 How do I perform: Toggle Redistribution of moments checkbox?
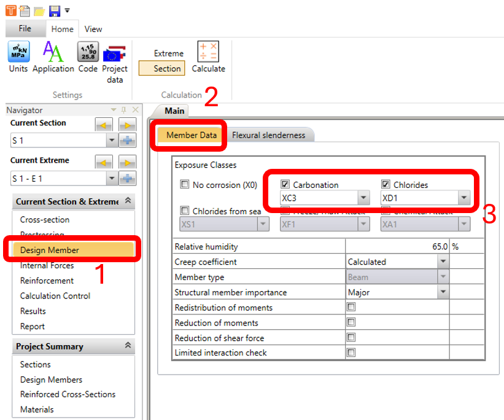coord(351,308)
